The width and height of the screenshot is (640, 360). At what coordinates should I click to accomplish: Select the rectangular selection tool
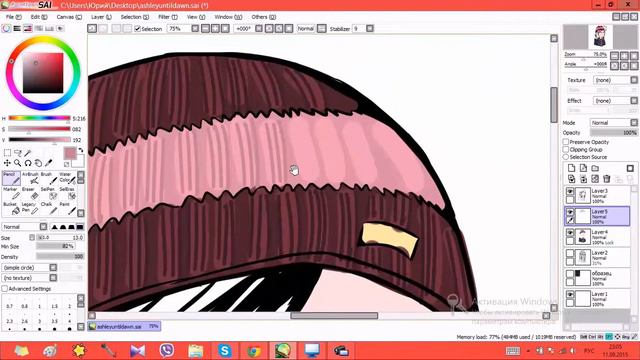[x=7, y=153]
